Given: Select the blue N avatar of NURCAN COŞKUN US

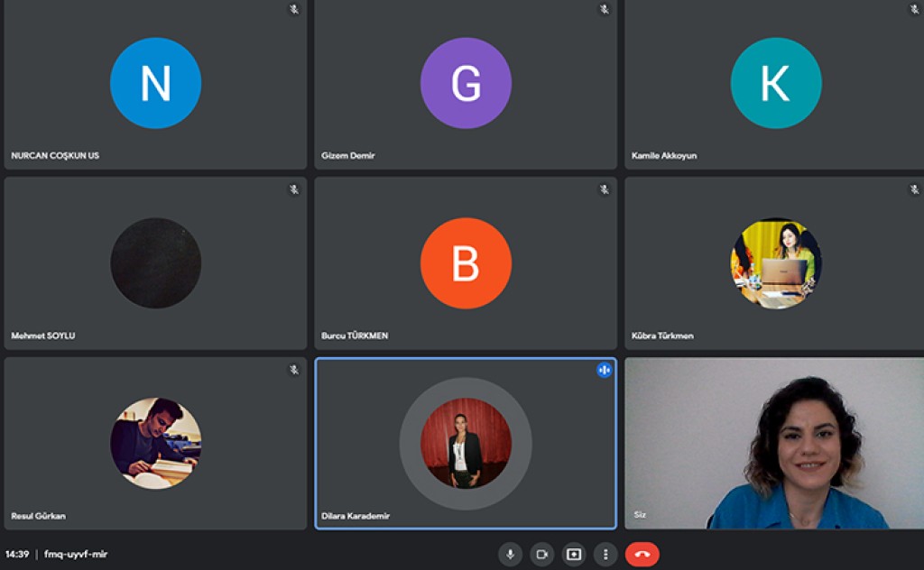Looking at the screenshot, I should click(155, 83).
